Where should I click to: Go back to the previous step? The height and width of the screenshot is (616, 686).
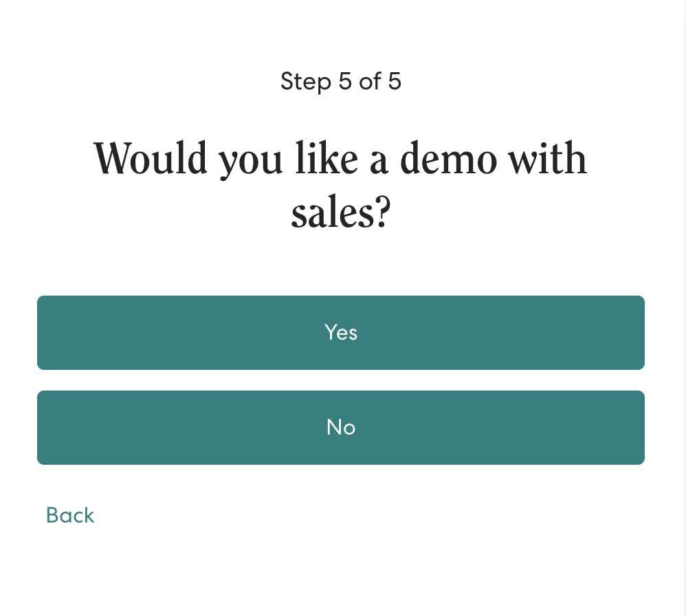70,515
